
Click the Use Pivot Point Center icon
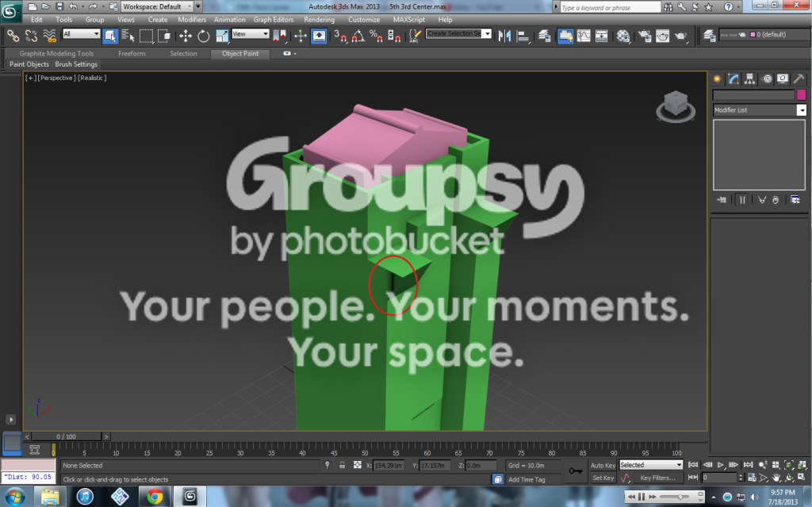[x=280, y=36]
